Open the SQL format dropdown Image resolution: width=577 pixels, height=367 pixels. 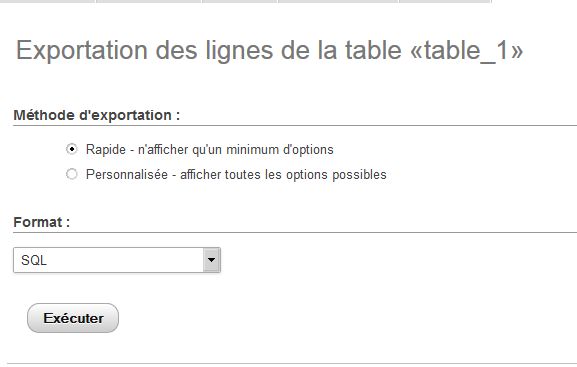117,260
